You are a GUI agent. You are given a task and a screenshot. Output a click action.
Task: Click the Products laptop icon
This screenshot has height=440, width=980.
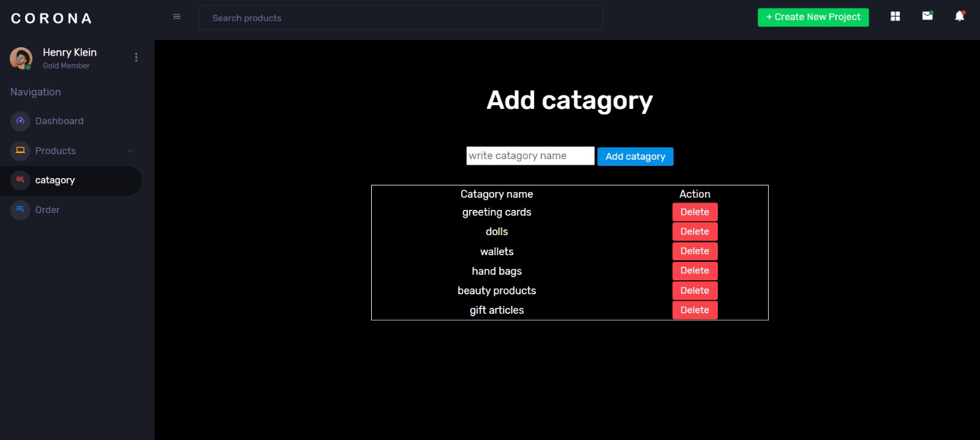click(20, 151)
